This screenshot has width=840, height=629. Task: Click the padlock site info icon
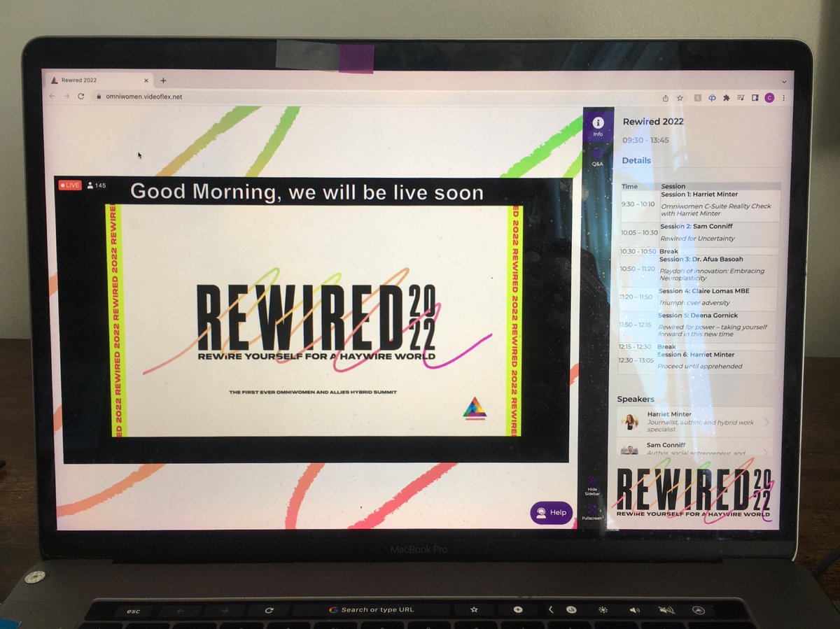pyautogui.click(x=99, y=97)
